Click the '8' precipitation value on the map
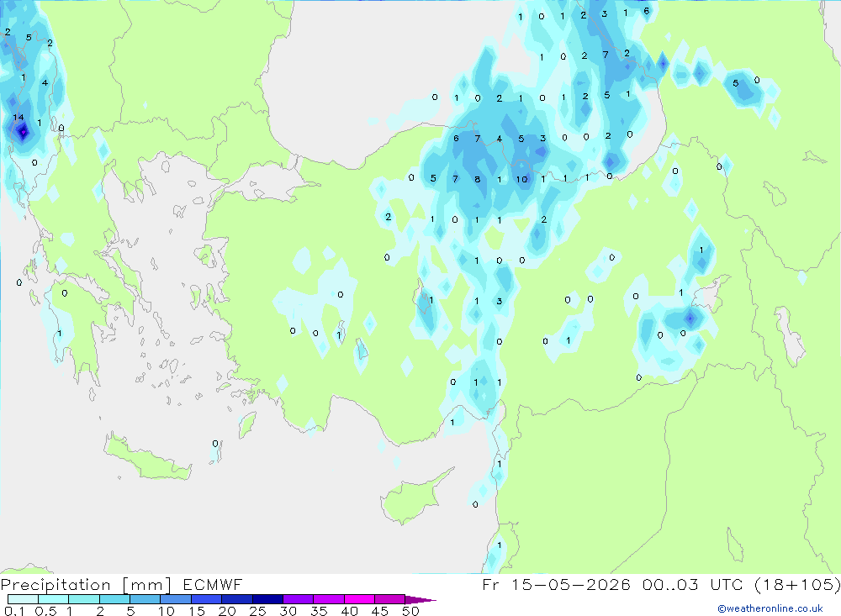841x616 pixels. [x=478, y=179]
